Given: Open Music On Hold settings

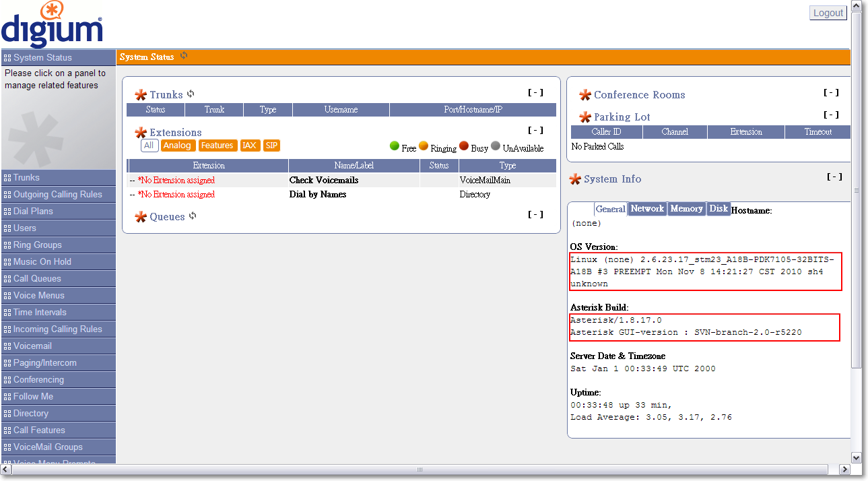Looking at the screenshot, I should tap(58, 261).
